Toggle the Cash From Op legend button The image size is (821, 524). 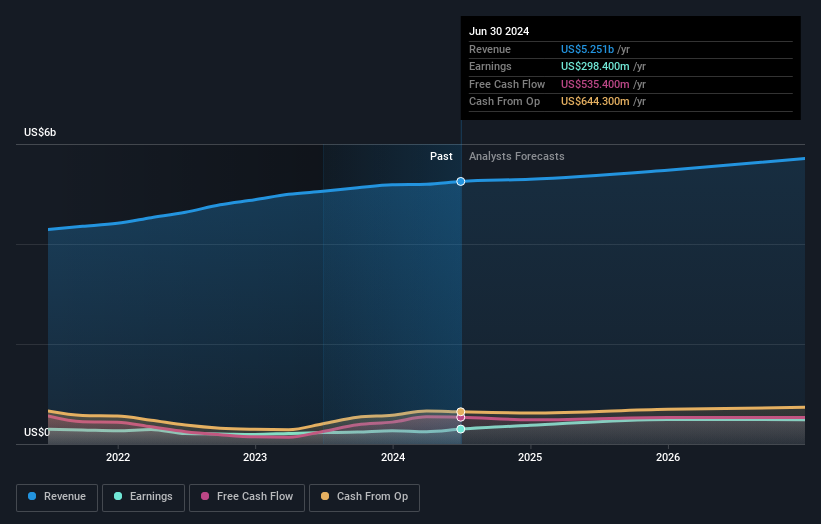364,497
